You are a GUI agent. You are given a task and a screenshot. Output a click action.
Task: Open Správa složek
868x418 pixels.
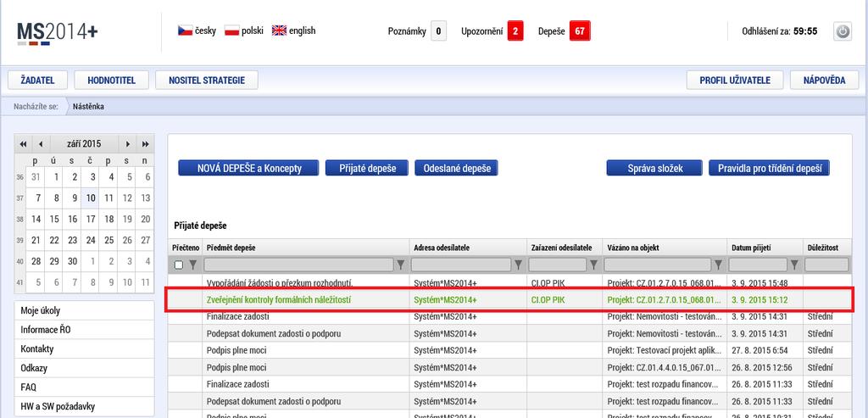(x=654, y=169)
